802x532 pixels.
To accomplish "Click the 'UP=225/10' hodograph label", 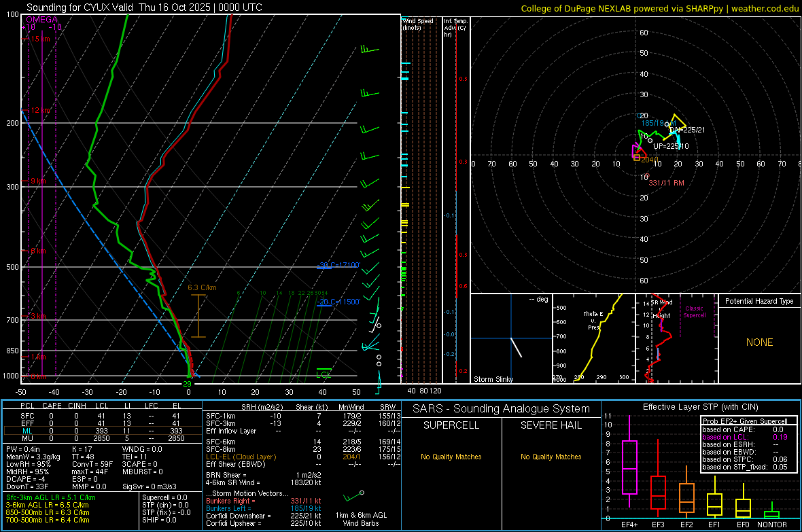I will pos(671,146).
